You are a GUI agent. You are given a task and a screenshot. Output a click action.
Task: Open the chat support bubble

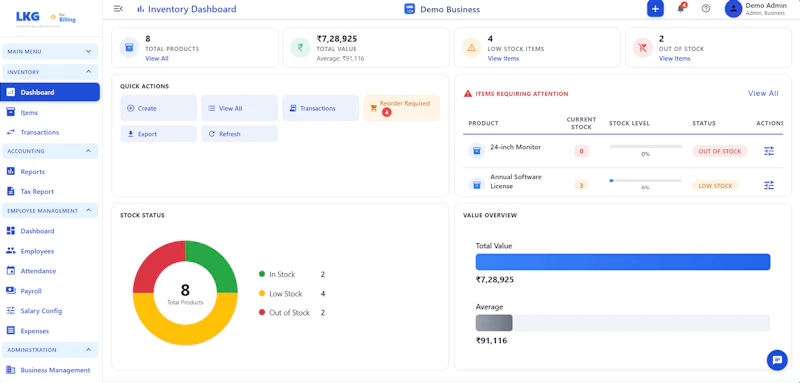(x=777, y=360)
